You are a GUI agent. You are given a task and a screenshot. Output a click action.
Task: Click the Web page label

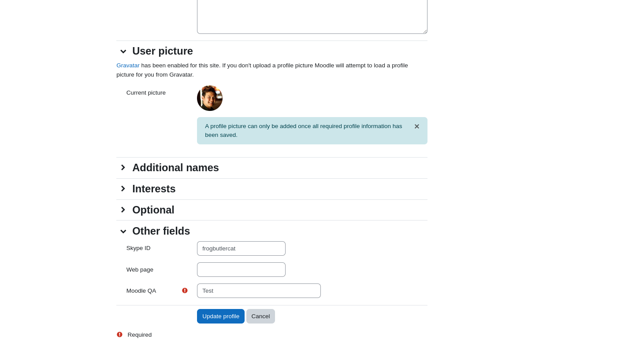point(140,269)
